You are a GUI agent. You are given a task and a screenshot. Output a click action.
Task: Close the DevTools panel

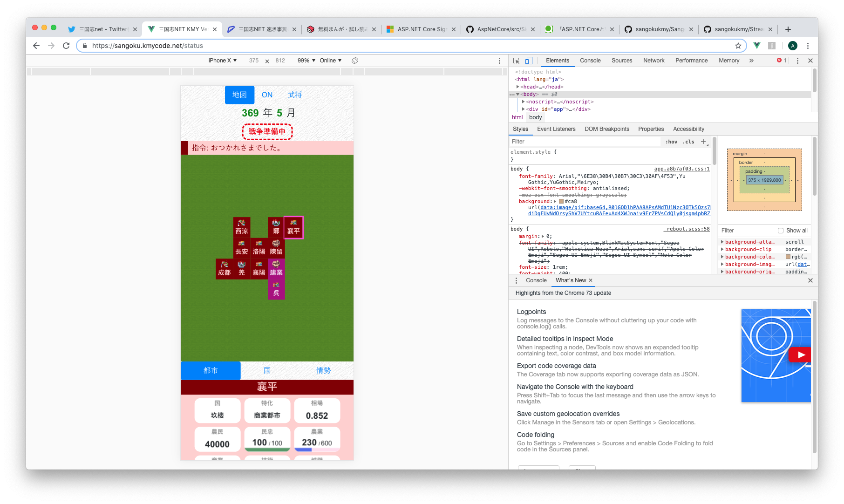tap(810, 61)
